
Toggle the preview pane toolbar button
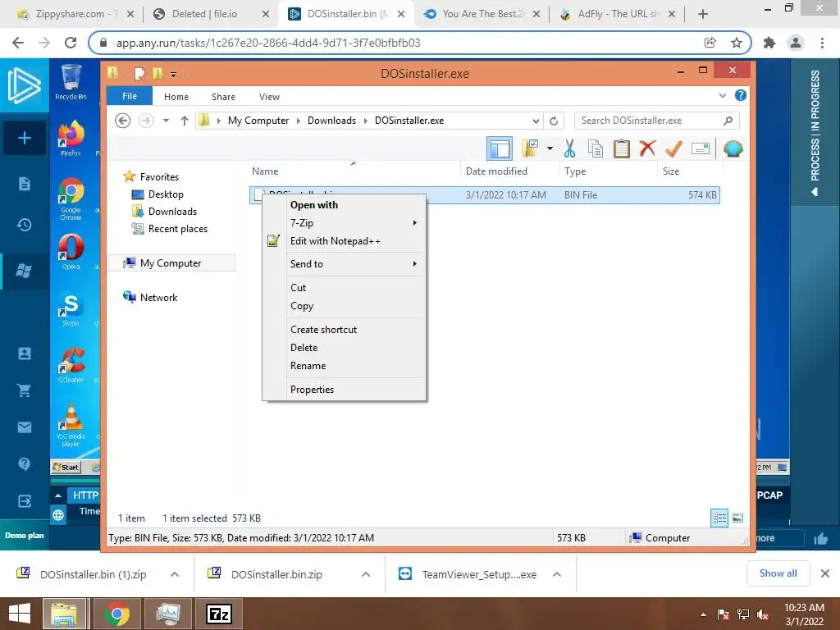coord(500,148)
